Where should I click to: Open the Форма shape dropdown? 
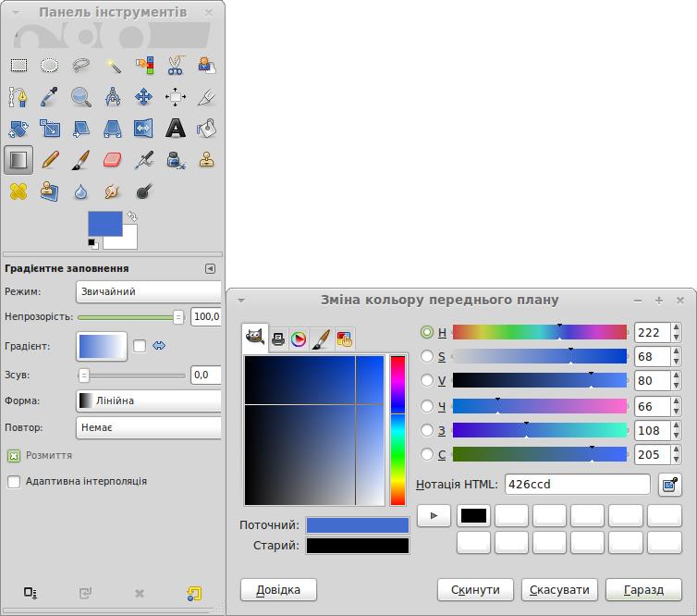(149, 400)
